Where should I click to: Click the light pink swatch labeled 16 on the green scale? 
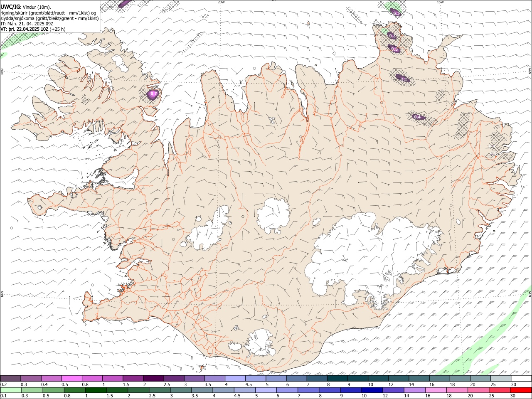tap(436, 390)
